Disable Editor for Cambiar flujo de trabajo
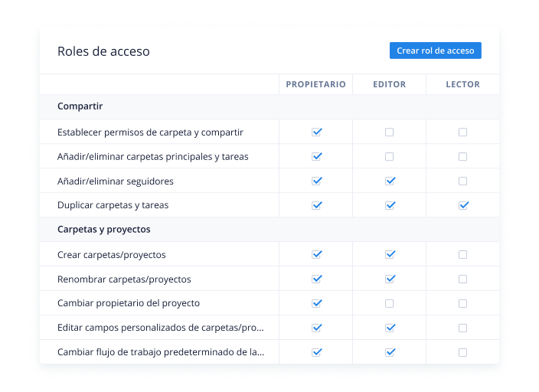 point(390,352)
